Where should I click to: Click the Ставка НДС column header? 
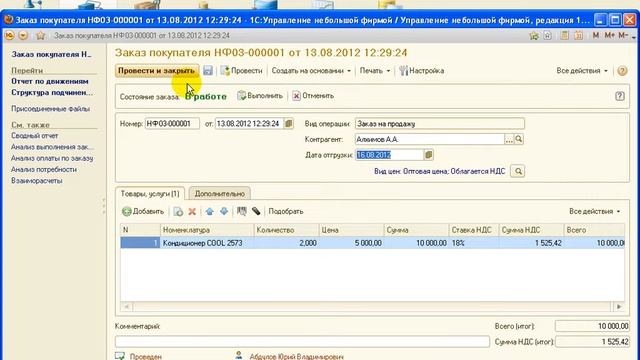click(474, 230)
